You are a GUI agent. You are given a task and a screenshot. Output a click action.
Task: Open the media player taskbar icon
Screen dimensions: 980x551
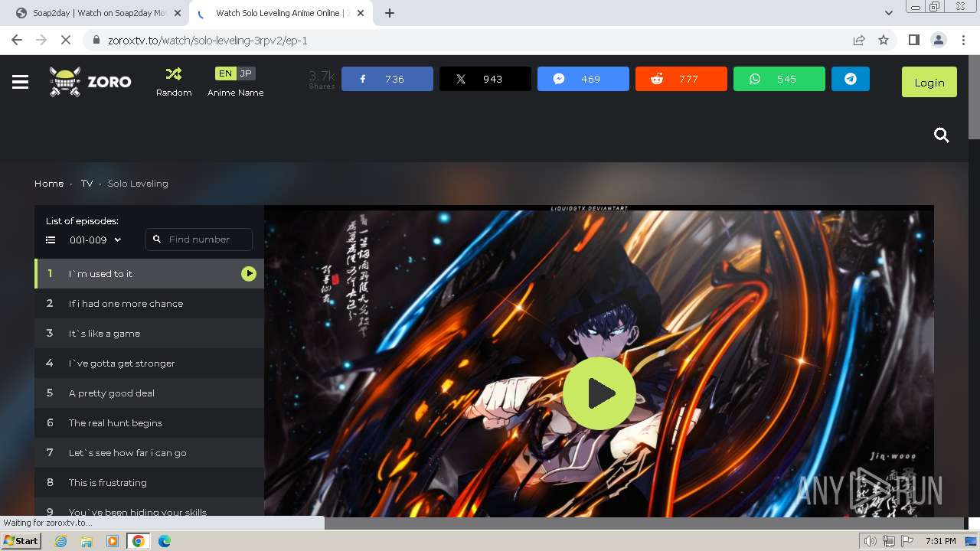pos(113,541)
